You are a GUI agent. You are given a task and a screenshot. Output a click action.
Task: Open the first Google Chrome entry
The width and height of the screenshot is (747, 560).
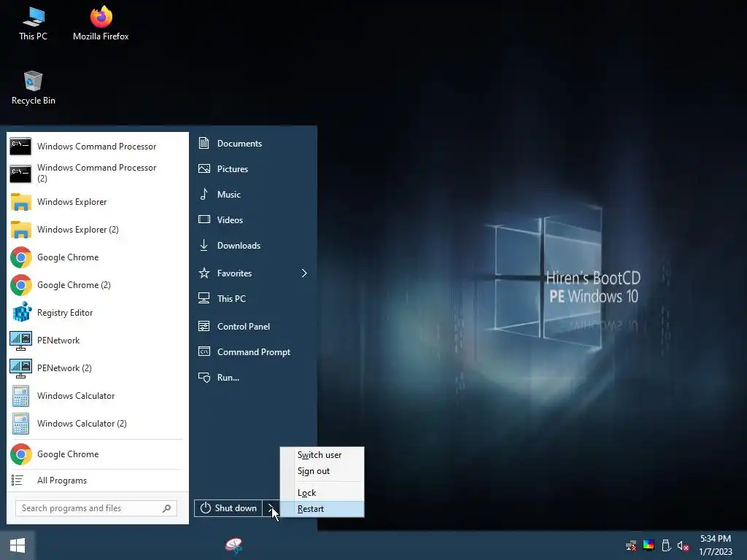tap(97, 257)
